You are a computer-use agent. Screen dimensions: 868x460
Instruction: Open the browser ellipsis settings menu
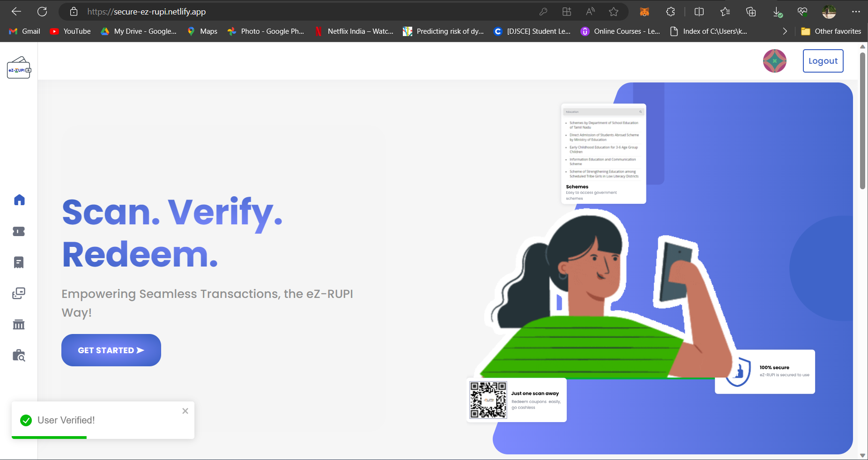(x=855, y=12)
